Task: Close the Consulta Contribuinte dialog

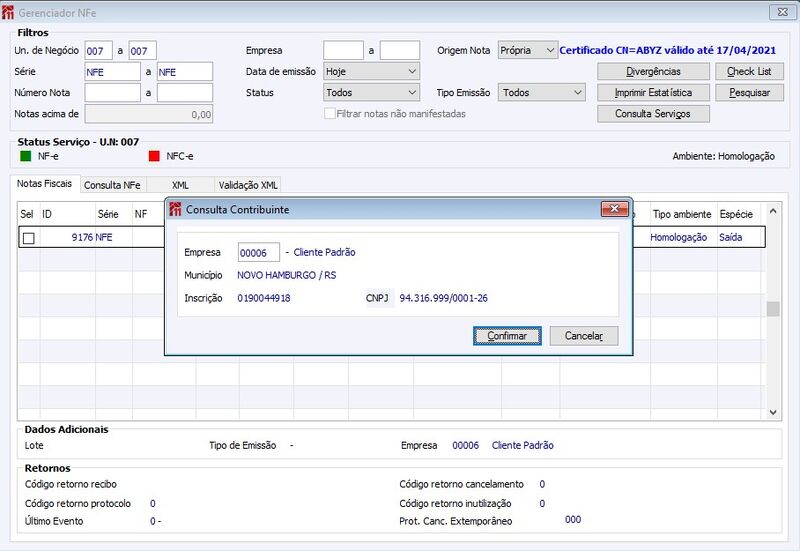Action: coord(614,209)
